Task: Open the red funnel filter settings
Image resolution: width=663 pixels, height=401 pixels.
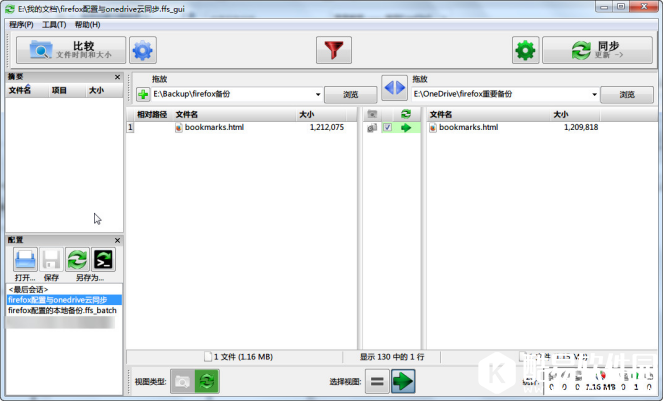Action: tap(334, 50)
